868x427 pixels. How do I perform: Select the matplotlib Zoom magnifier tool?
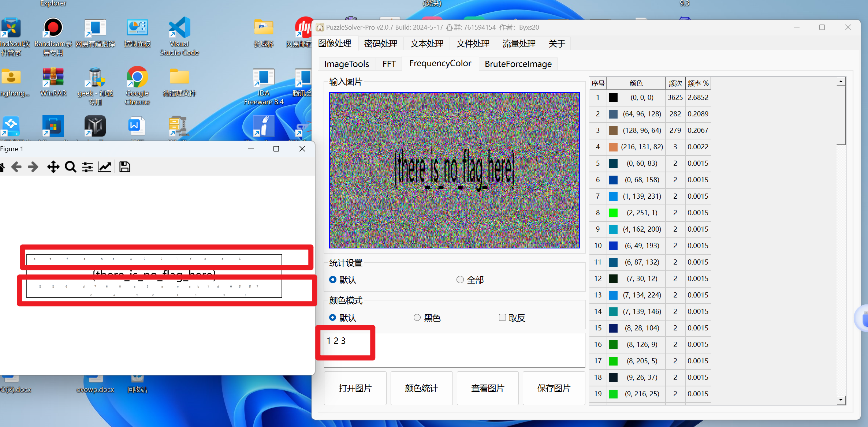click(x=70, y=167)
